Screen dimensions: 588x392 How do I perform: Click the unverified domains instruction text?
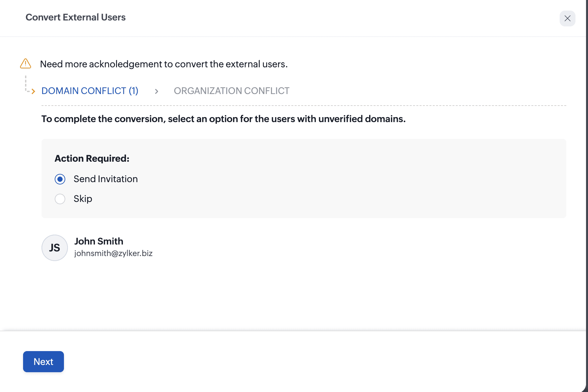point(223,119)
